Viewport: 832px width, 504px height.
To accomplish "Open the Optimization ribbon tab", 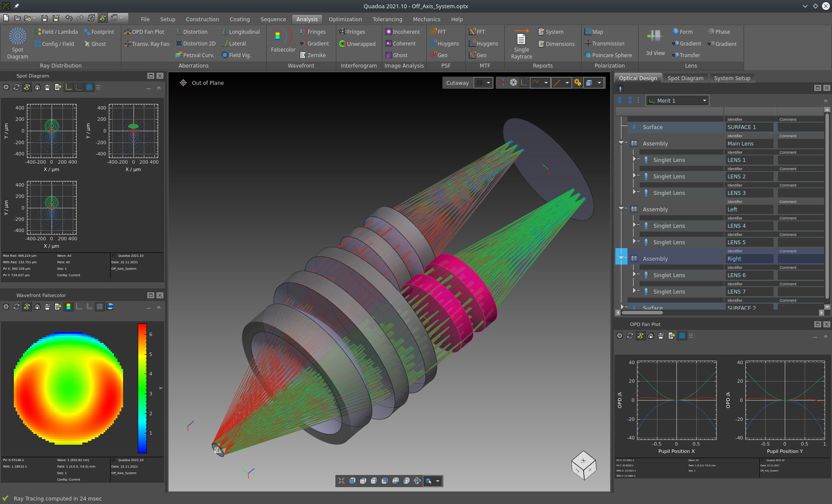I will pyautogui.click(x=345, y=19).
